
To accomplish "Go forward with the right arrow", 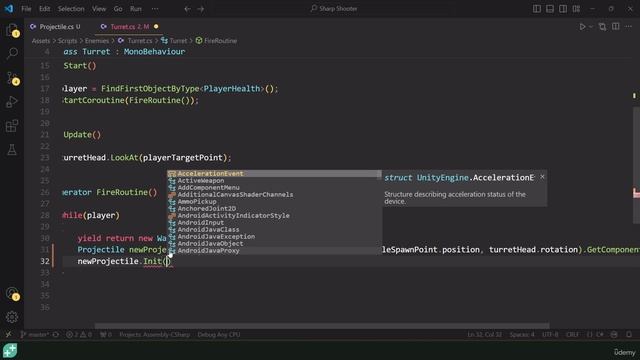I will point(200,9).
